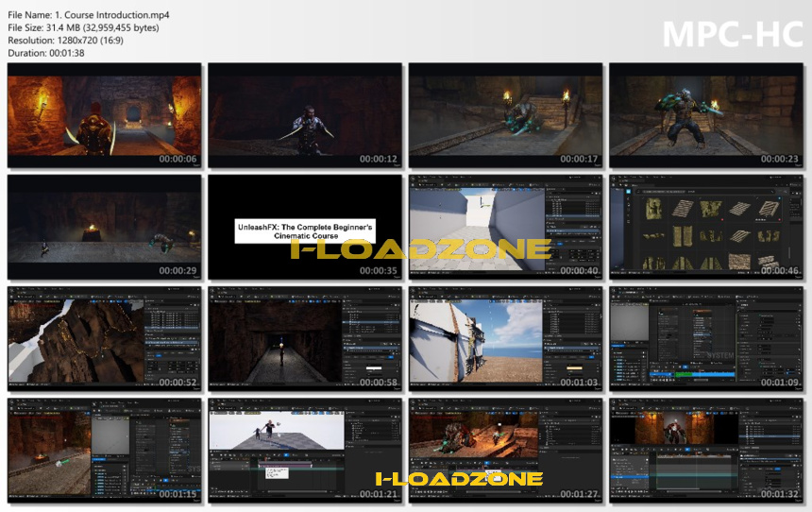
Task: Choose the dark cave frame at 00:00:29
Action: (x=104, y=227)
